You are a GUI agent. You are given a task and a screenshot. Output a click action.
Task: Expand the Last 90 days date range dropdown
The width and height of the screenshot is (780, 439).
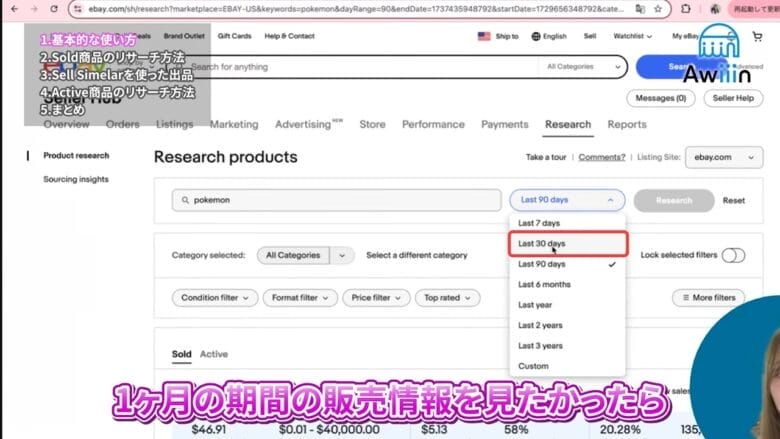coord(567,200)
